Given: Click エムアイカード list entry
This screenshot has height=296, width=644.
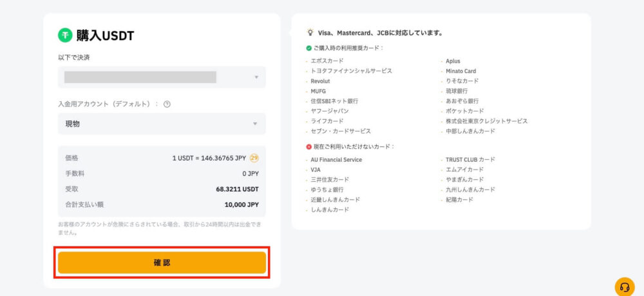Looking at the screenshot, I should pos(465,170).
